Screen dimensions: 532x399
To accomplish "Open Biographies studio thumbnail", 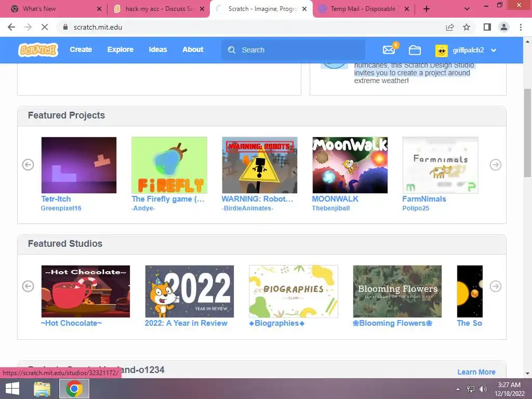I will pyautogui.click(x=294, y=291).
